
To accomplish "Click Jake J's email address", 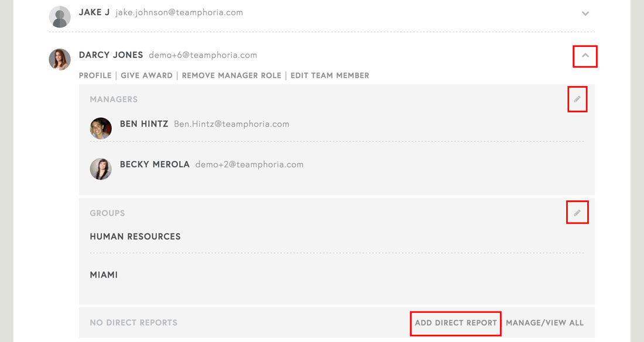I will (x=179, y=12).
